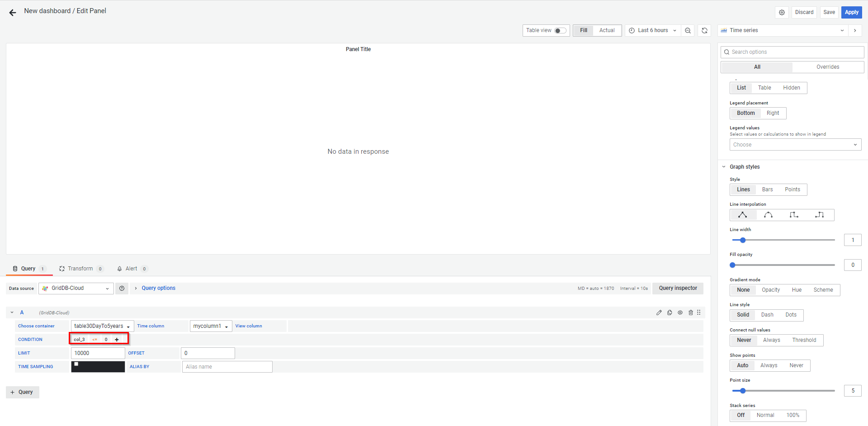
Task: Click the Apply button
Action: coord(851,13)
